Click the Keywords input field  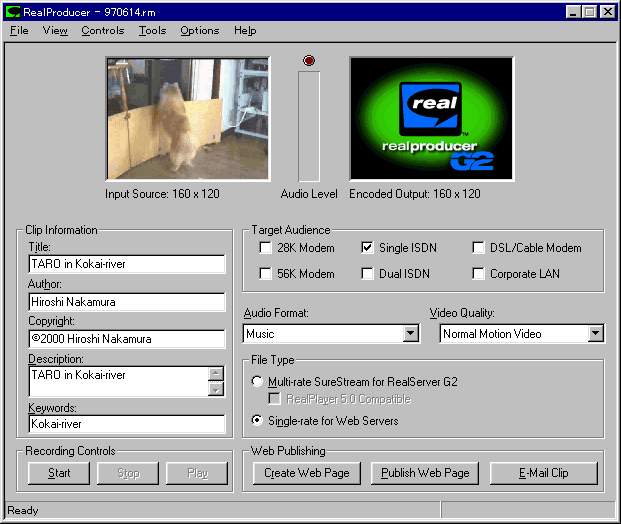pos(127,424)
